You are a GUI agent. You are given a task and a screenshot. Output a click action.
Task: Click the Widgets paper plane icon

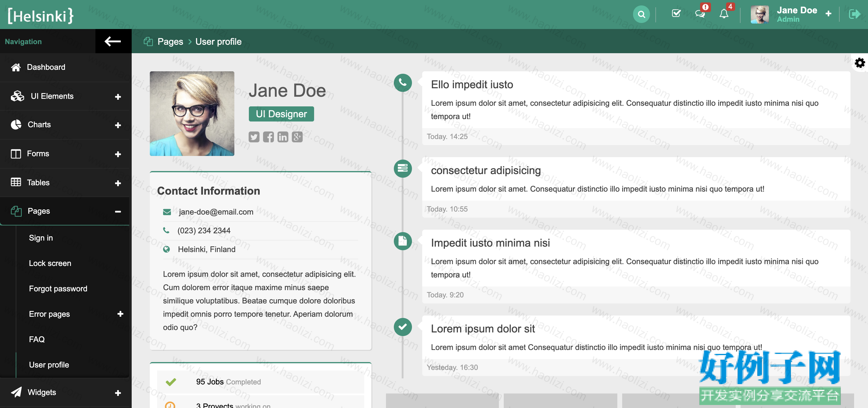tap(16, 392)
